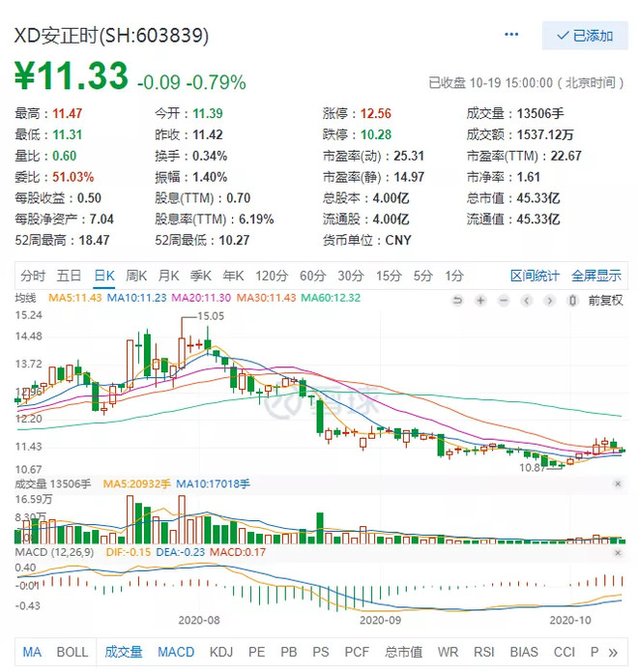
Task: Expand more indicators with double chevron
Action: click(613, 653)
